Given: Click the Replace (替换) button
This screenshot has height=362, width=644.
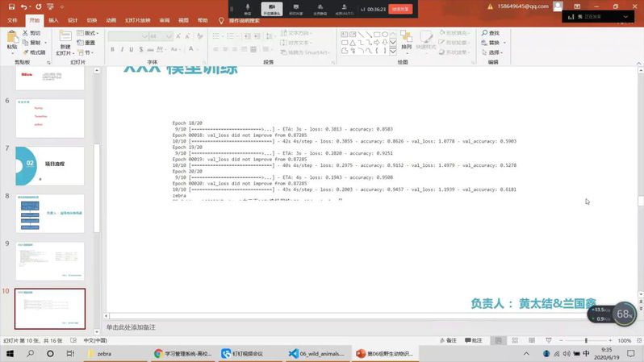Looking at the screenshot, I should click(493, 43).
